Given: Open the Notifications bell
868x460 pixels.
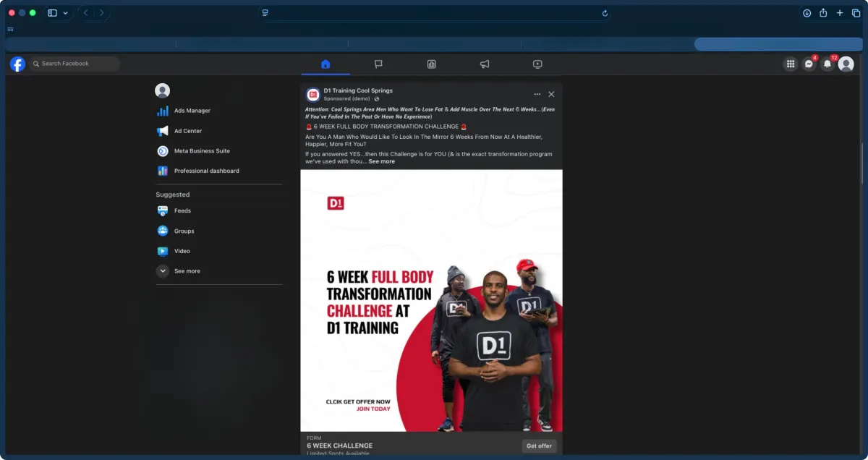Looking at the screenshot, I should click(x=827, y=64).
